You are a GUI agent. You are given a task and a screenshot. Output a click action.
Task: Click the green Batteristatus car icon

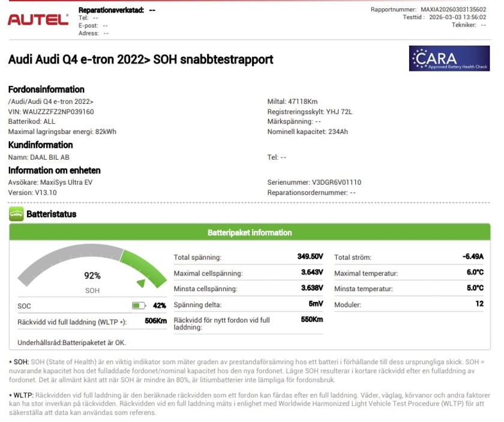pos(16,214)
